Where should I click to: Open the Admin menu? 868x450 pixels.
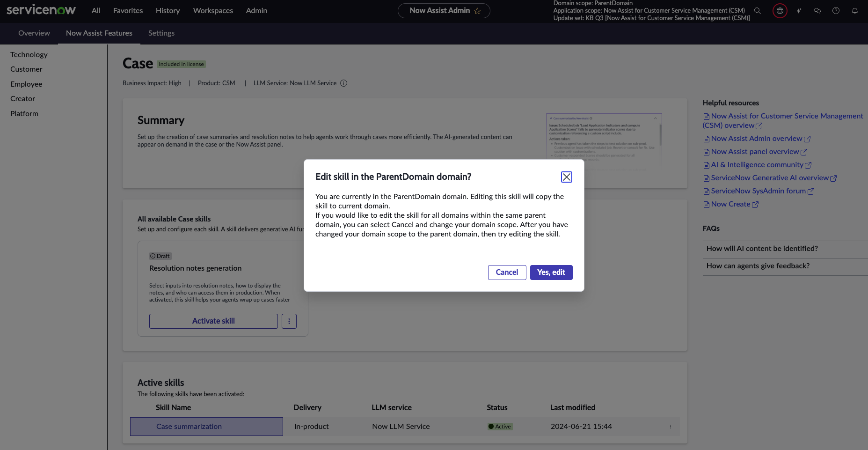[257, 11]
